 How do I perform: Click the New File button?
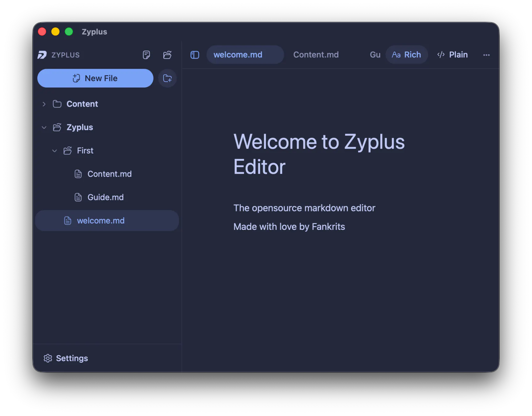tap(95, 78)
